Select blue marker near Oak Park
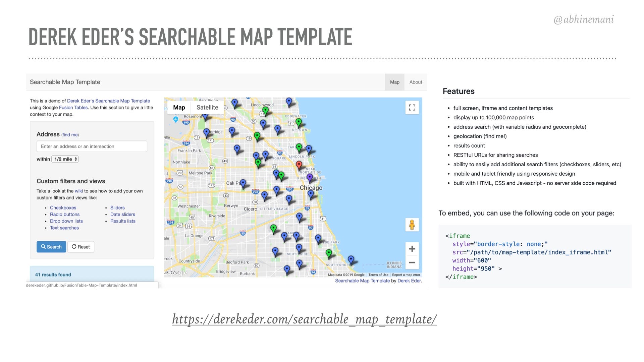Viewport: 644px width, 362px height. pyautogui.click(x=243, y=184)
